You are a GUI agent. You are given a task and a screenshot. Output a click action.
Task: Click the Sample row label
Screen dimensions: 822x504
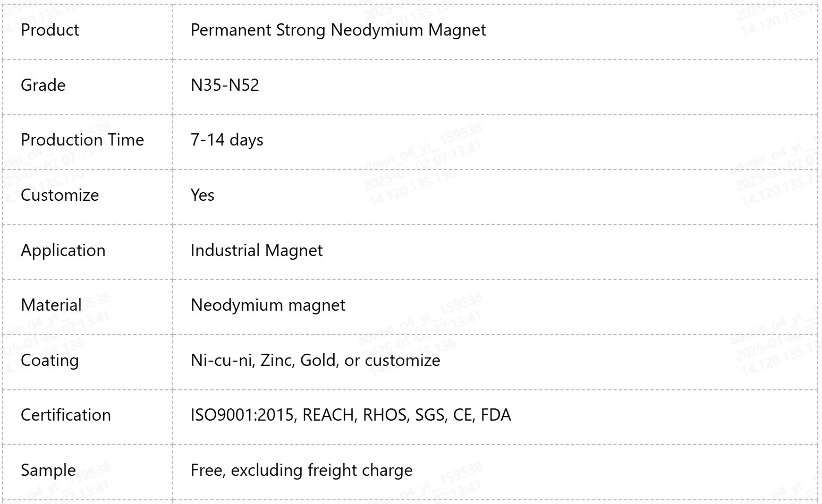pos(48,470)
